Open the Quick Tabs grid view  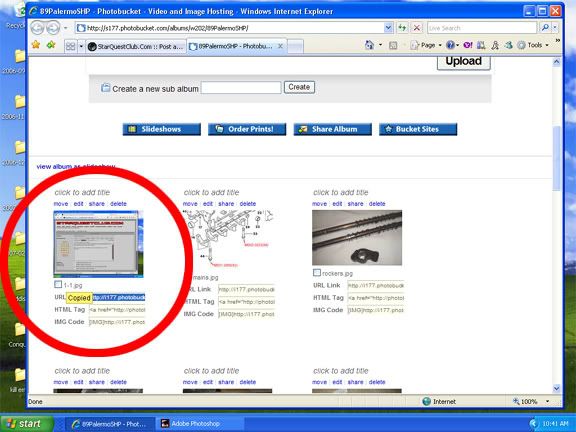[x=71, y=46]
